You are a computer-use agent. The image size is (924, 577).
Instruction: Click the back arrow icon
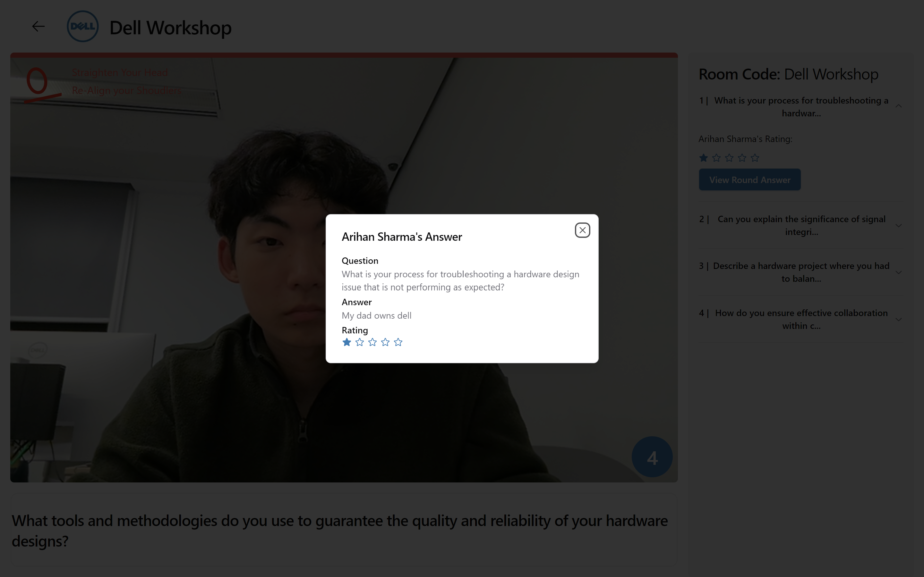38,26
